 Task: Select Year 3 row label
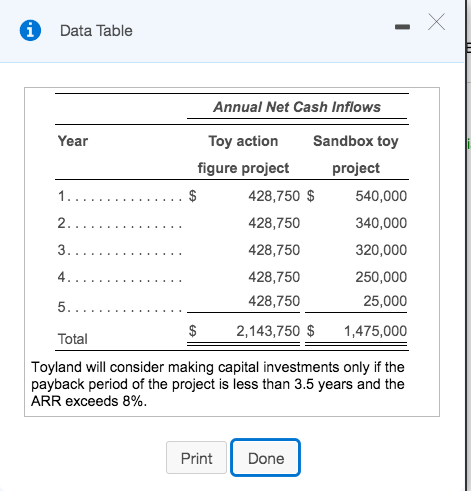[x=120, y=250]
